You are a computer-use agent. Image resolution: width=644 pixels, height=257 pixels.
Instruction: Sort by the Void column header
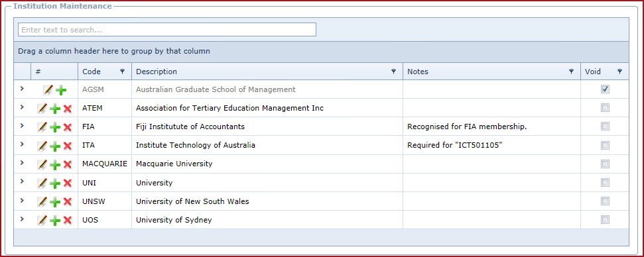click(x=593, y=72)
